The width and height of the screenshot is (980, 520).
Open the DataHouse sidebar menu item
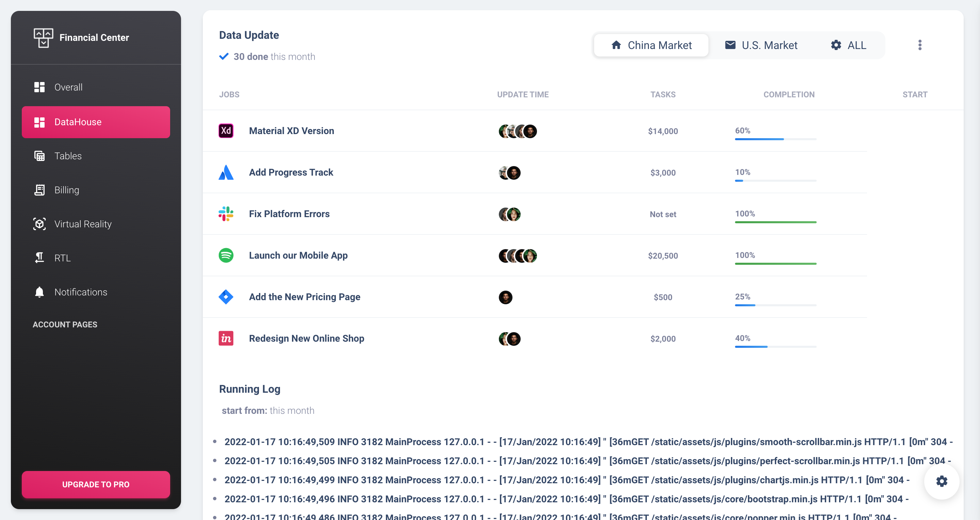[x=96, y=122]
